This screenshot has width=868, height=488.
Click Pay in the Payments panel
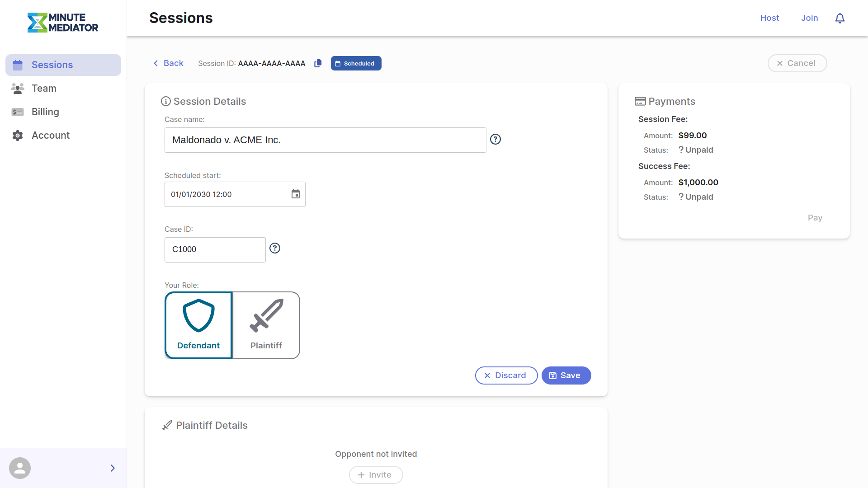(x=815, y=217)
